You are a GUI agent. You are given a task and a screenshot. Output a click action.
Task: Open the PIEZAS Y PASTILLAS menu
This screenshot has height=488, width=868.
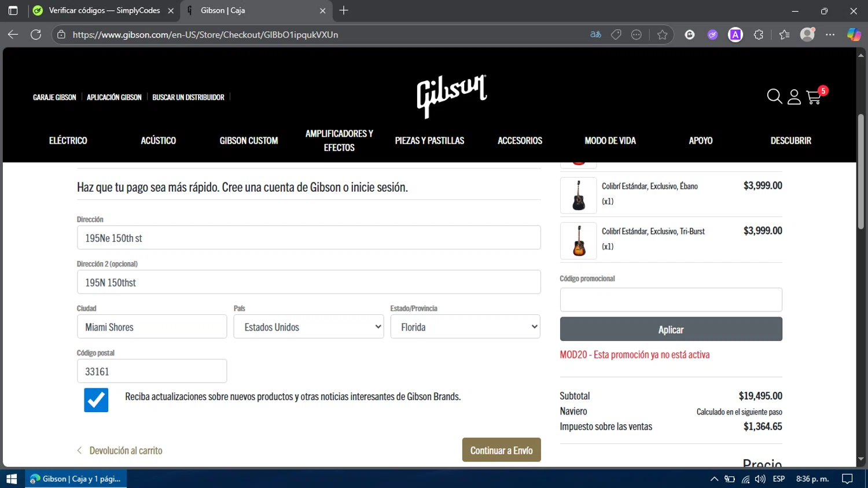click(x=429, y=141)
